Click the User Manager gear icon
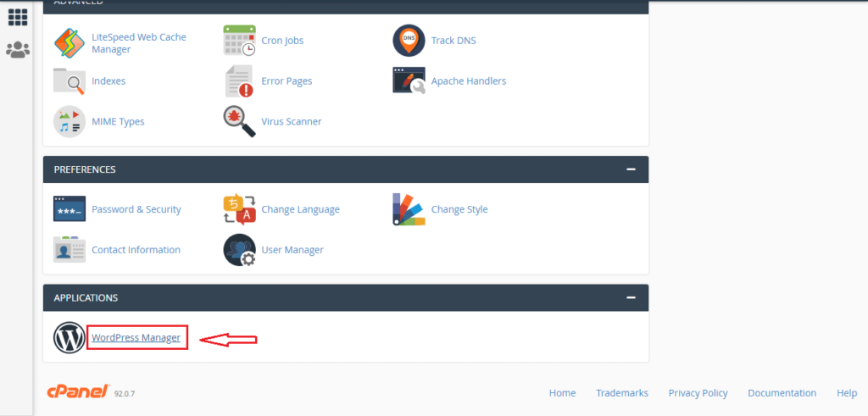 240,250
